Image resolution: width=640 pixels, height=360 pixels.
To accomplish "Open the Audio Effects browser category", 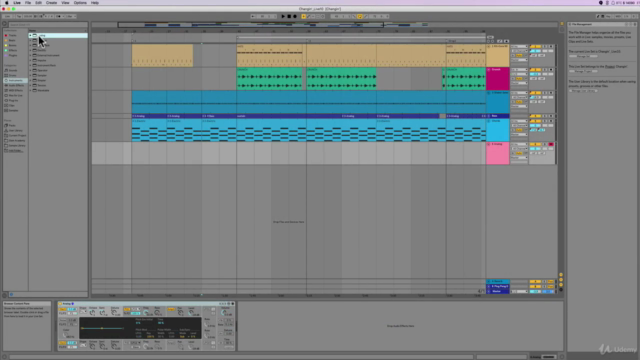I will point(16,85).
